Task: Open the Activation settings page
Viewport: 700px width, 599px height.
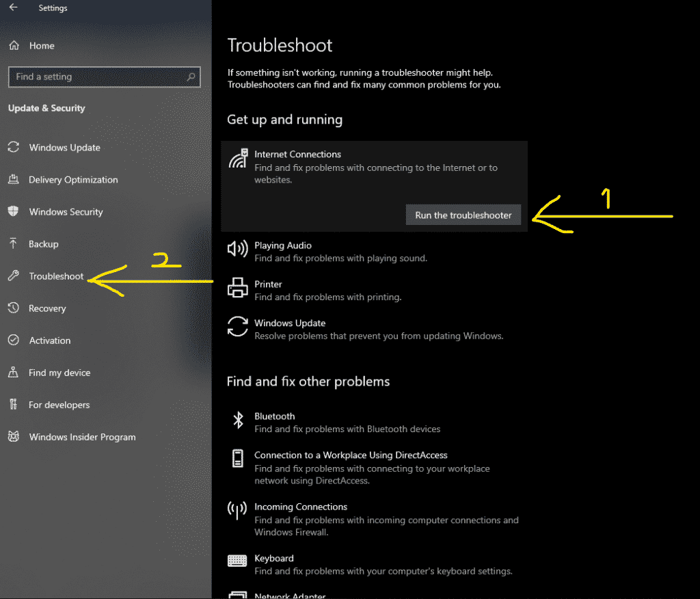Action: [50, 340]
